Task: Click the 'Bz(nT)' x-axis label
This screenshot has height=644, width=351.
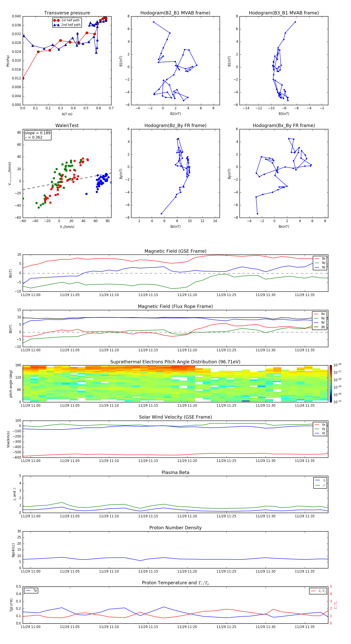Action: tap(175, 227)
